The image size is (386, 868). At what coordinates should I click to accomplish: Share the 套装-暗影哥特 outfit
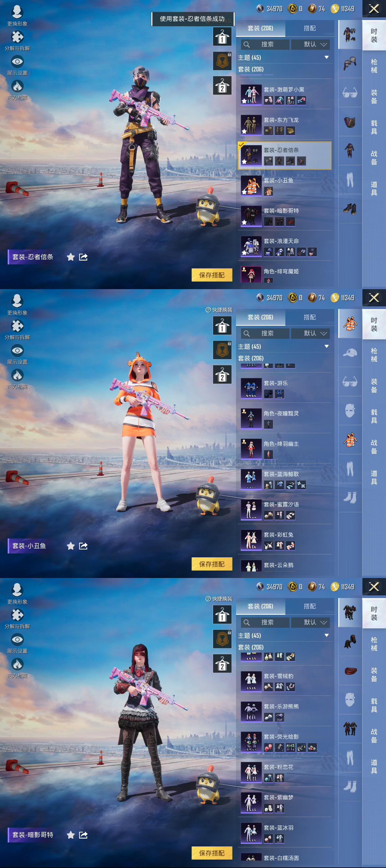pos(83,835)
